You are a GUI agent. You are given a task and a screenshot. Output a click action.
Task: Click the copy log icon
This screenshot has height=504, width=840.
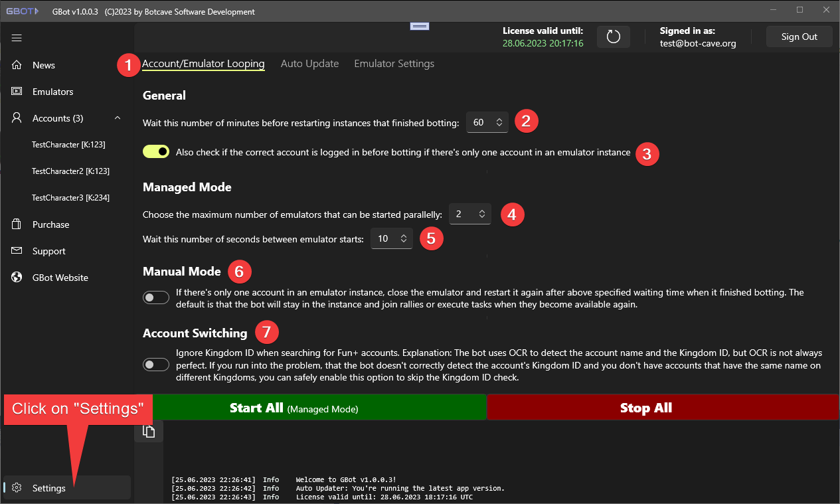(x=149, y=432)
